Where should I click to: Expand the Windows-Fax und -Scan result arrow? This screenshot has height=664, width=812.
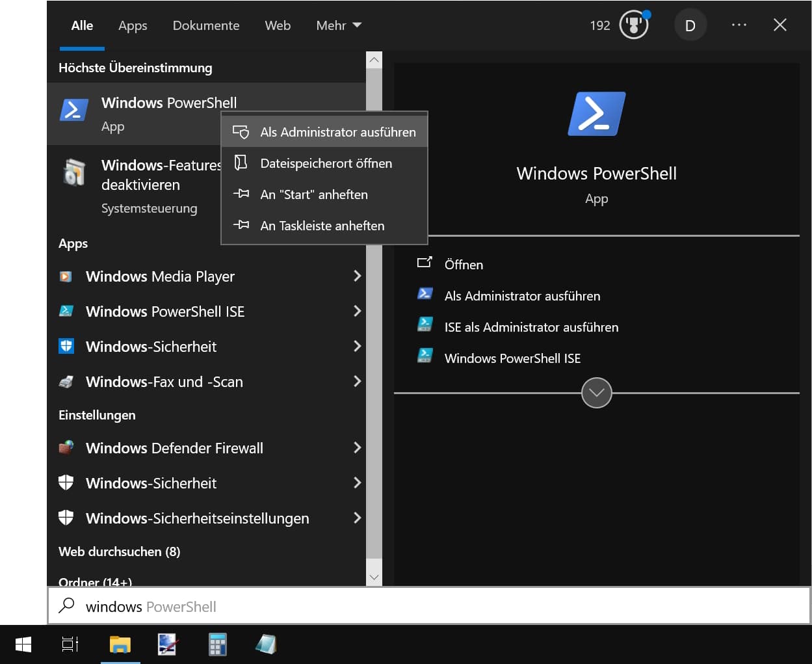click(x=357, y=381)
